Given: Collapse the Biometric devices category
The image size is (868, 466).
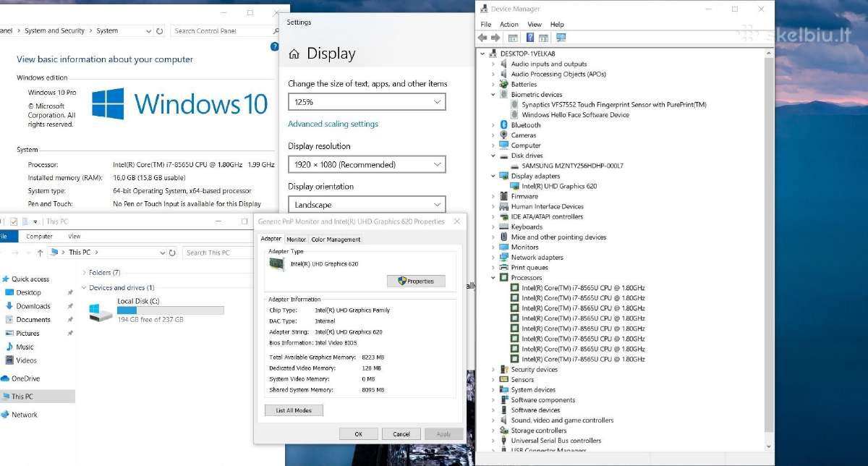Looking at the screenshot, I should pos(494,95).
